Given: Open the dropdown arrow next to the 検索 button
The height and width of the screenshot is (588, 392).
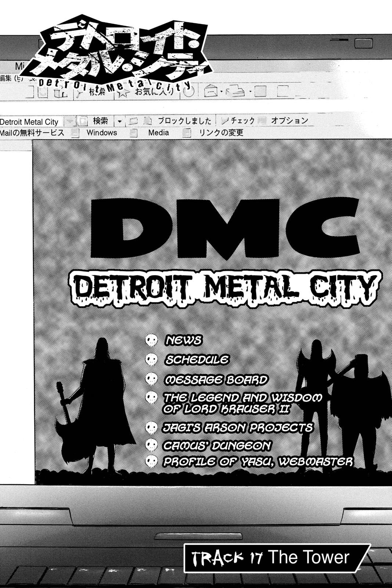Looking at the screenshot, I should point(119,121).
